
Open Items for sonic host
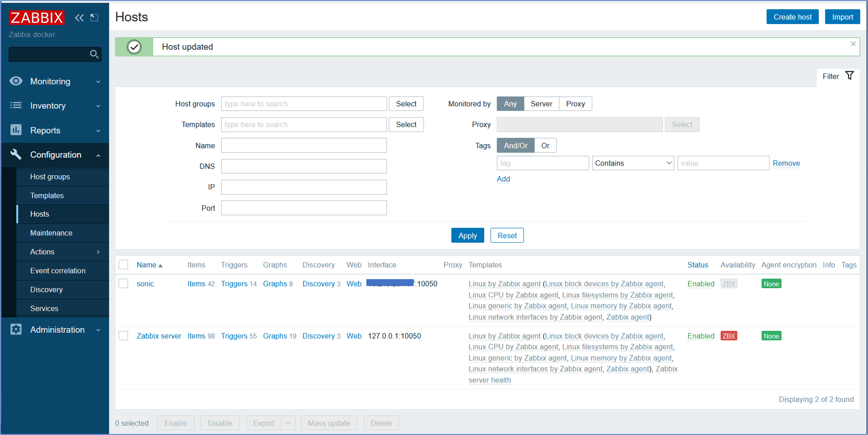pos(196,284)
